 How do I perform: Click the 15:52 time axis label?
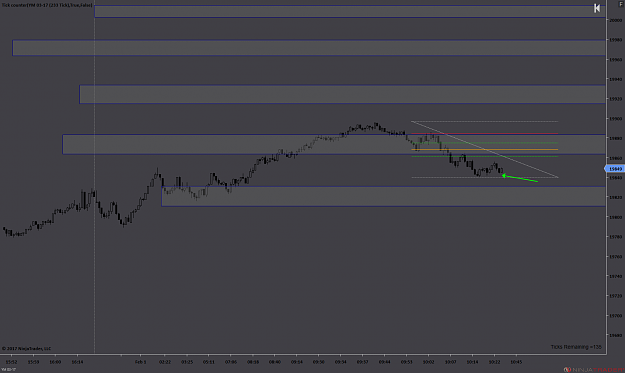coord(11,362)
